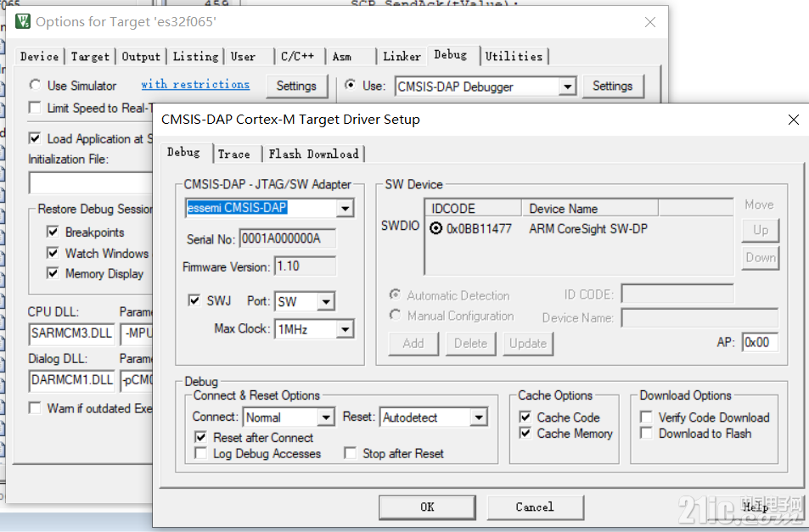Enable Verify Code Download
809x532 pixels.
point(646,417)
